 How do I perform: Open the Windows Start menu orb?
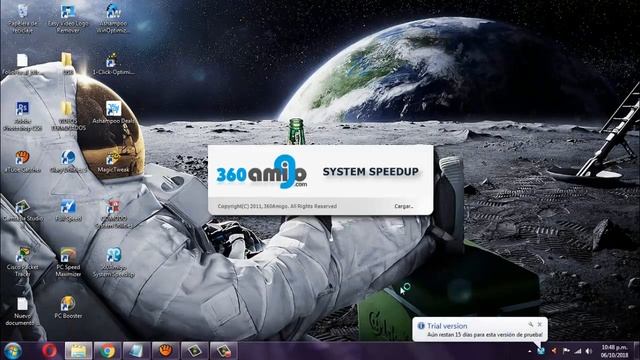coord(13,351)
